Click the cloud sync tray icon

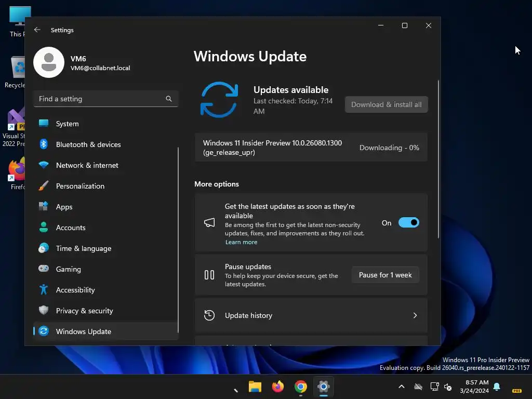click(418, 387)
